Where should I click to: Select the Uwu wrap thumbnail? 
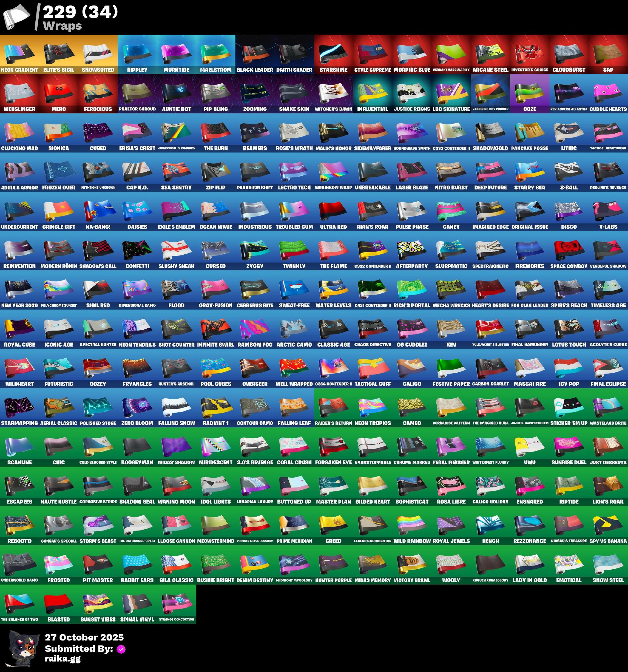(x=530, y=446)
